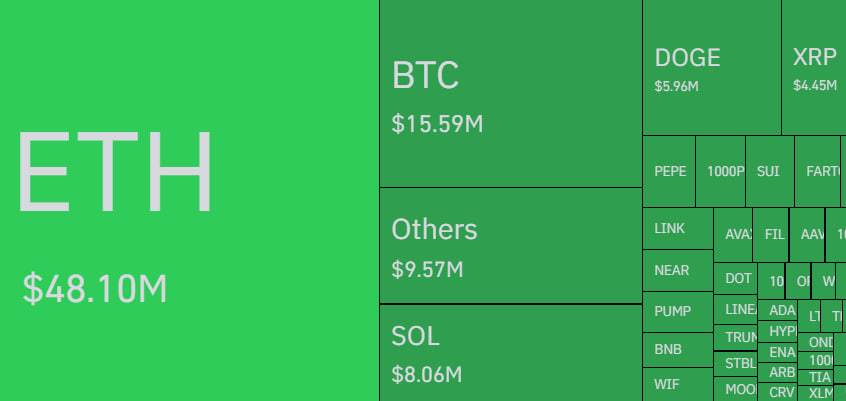Select the CRV tile
Image resolution: width=846 pixels, height=401 pixels.
[777, 392]
